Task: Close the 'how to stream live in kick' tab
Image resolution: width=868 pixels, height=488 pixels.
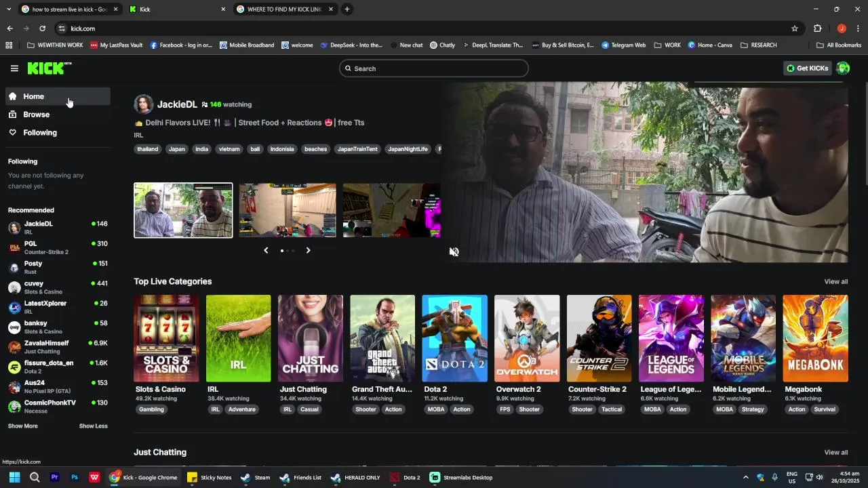Action: [115, 9]
